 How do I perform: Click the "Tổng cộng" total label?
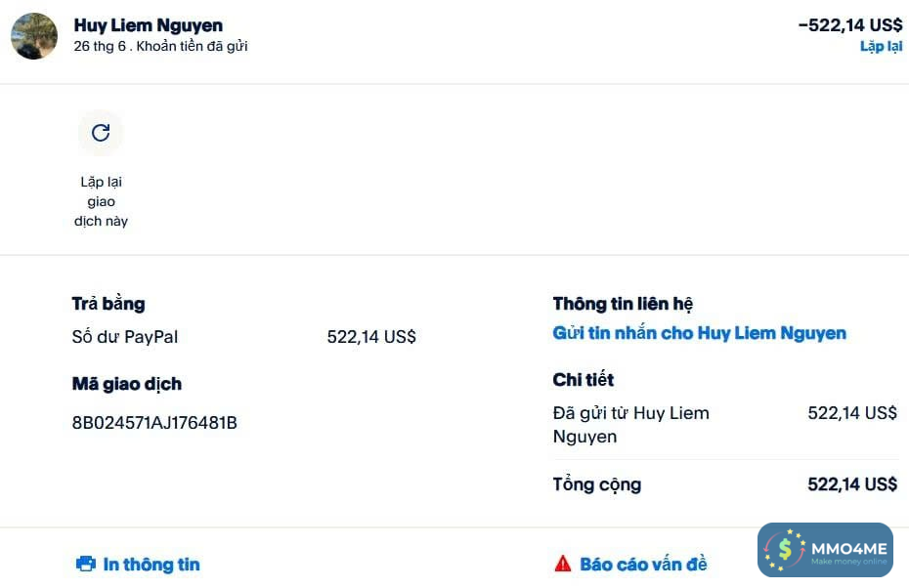click(597, 484)
